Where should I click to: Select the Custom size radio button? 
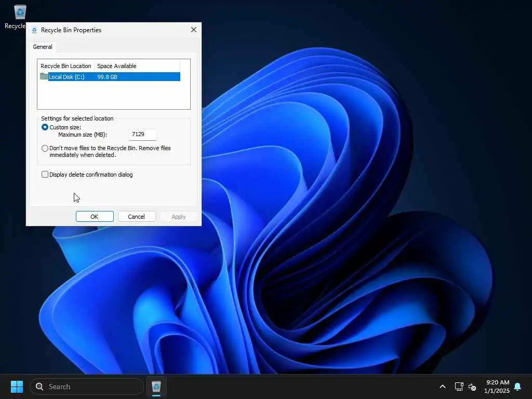45,127
